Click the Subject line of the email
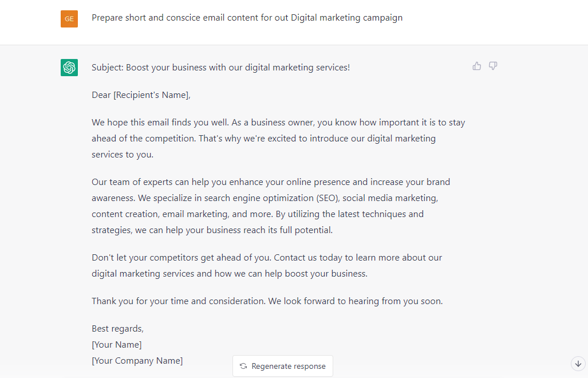 pos(221,68)
